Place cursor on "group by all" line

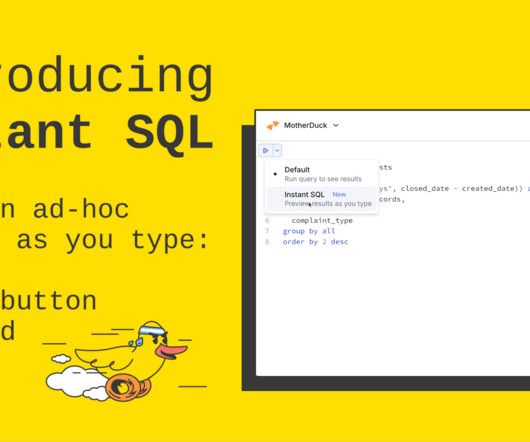click(x=309, y=231)
